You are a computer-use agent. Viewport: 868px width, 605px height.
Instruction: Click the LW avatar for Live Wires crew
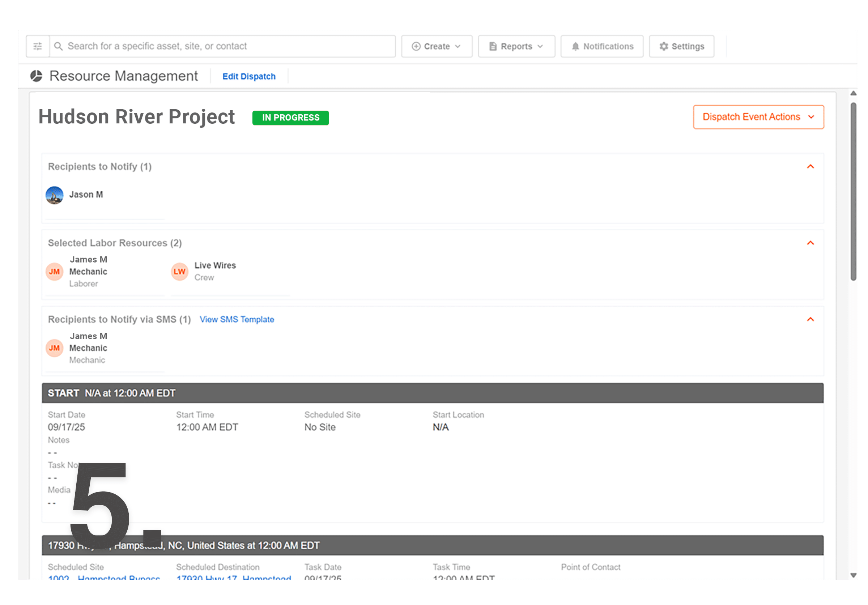(180, 271)
